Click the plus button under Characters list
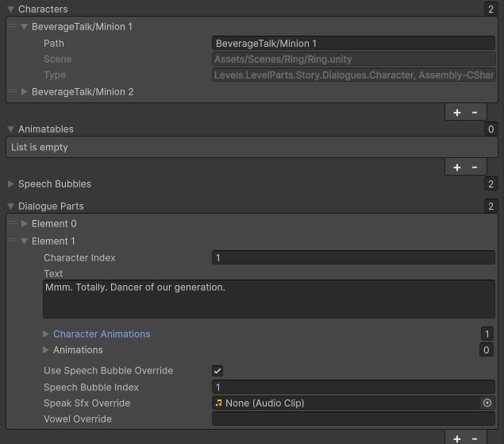Image resolution: width=504 pixels, height=444 pixels. [x=457, y=113]
